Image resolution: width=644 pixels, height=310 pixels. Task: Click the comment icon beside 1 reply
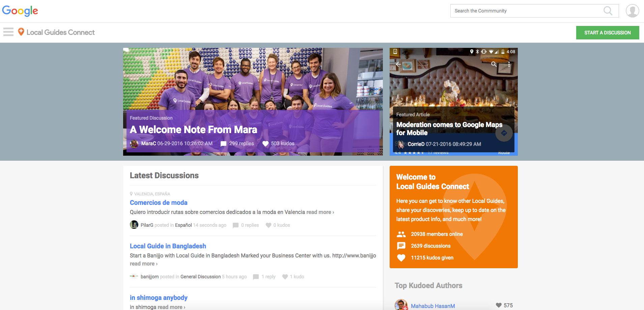[256, 277]
